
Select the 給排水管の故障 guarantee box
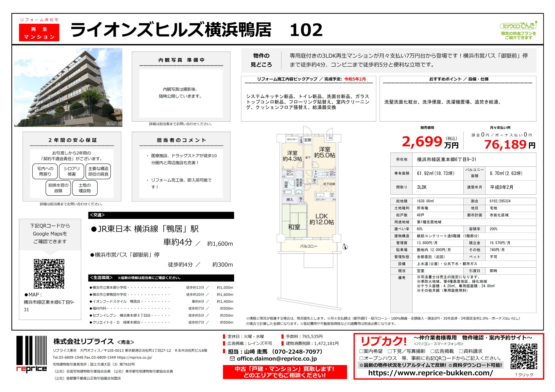coord(58,188)
